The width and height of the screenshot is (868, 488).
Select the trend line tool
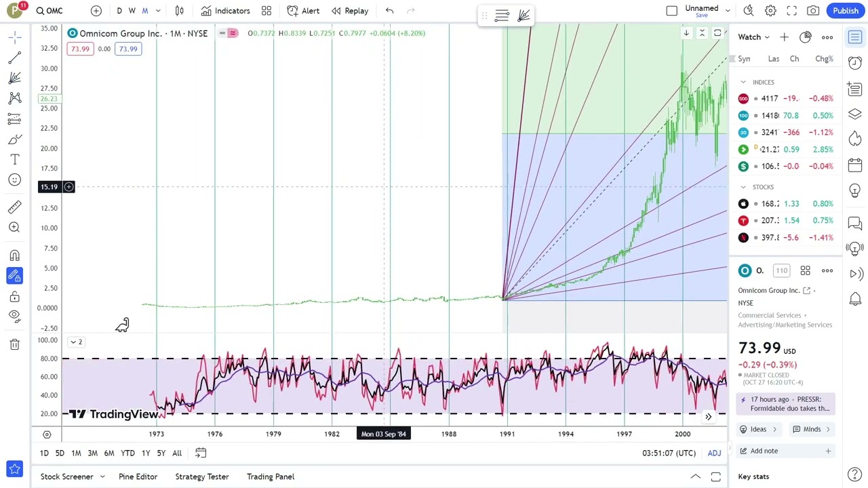pyautogui.click(x=14, y=58)
